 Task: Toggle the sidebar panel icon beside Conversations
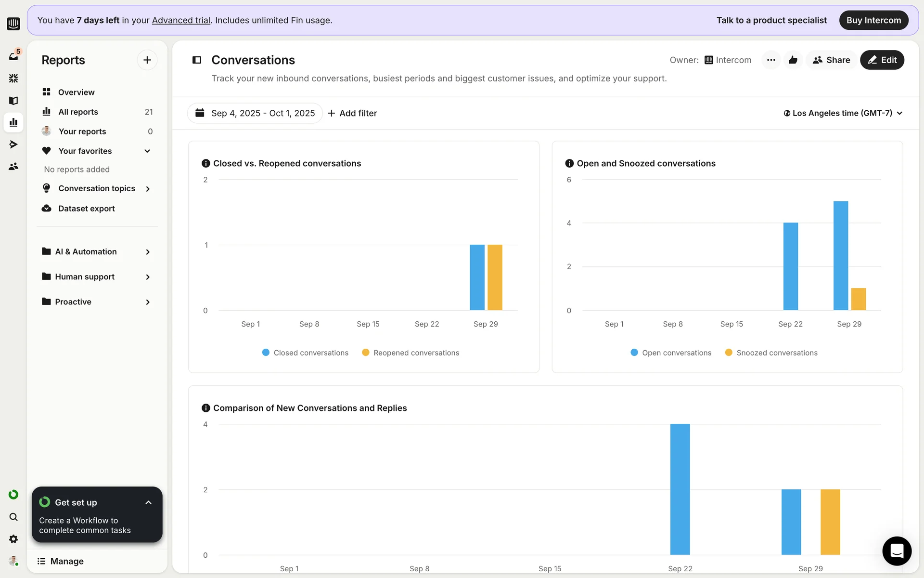(x=196, y=60)
